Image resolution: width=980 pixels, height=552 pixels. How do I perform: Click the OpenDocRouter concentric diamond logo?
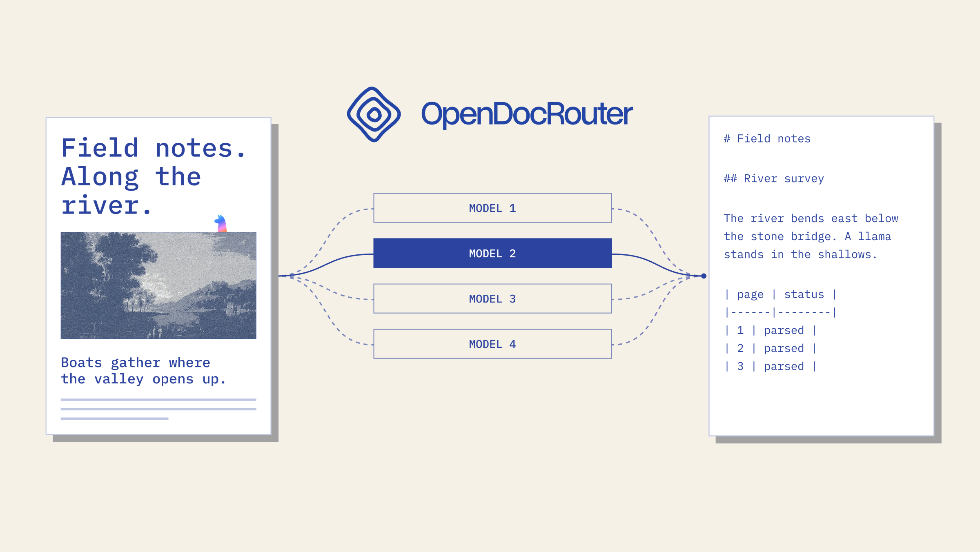(x=374, y=114)
